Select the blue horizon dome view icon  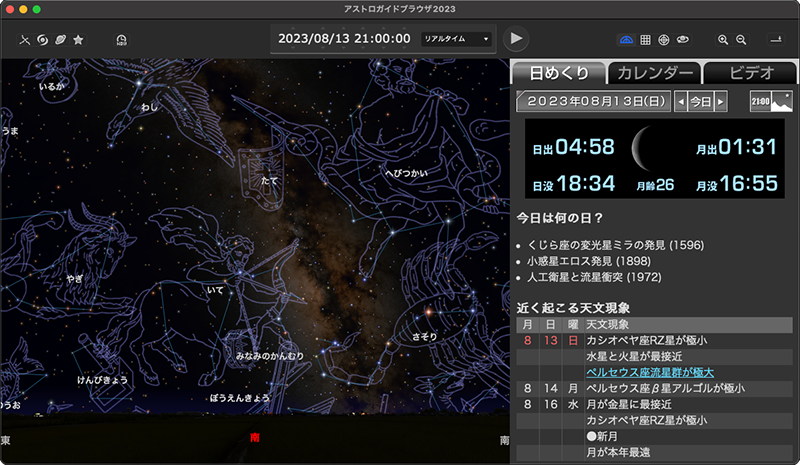pos(626,40)
